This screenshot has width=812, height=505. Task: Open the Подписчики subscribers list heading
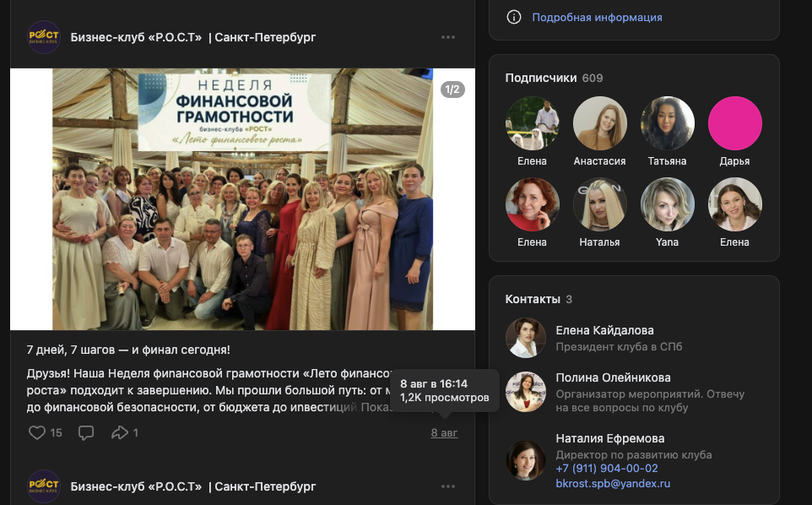click(x=541, y=78)
